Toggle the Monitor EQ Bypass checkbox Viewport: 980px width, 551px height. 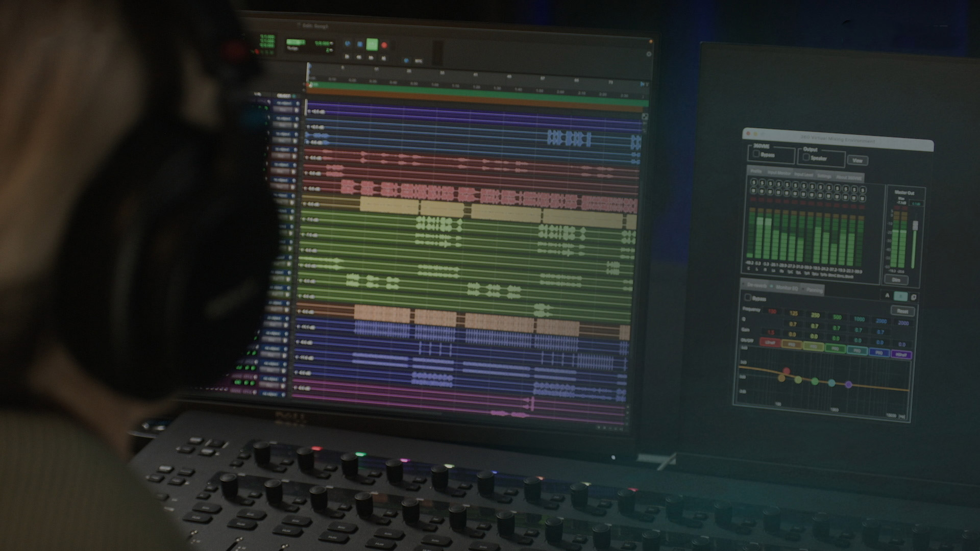click(x=748, y=297)
